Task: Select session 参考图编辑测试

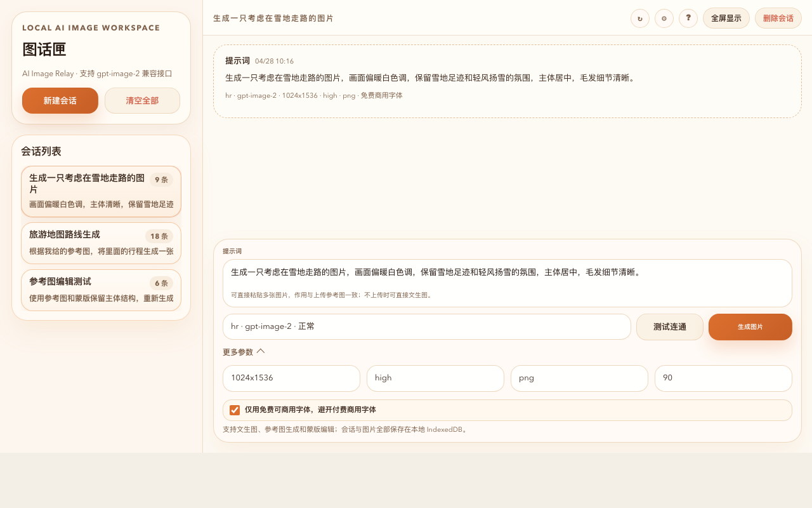Action: coord(101,290)
